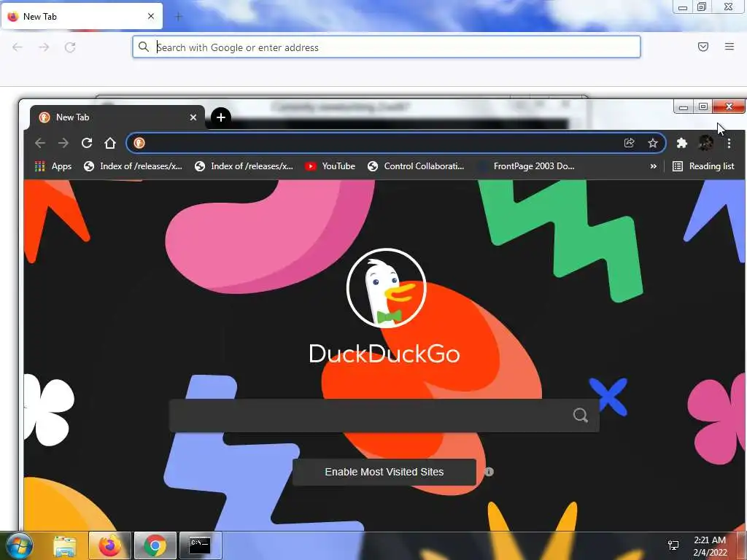Reload page in Firefox
This screenshot has width=747, height=560.
click(x=70, y=47)
